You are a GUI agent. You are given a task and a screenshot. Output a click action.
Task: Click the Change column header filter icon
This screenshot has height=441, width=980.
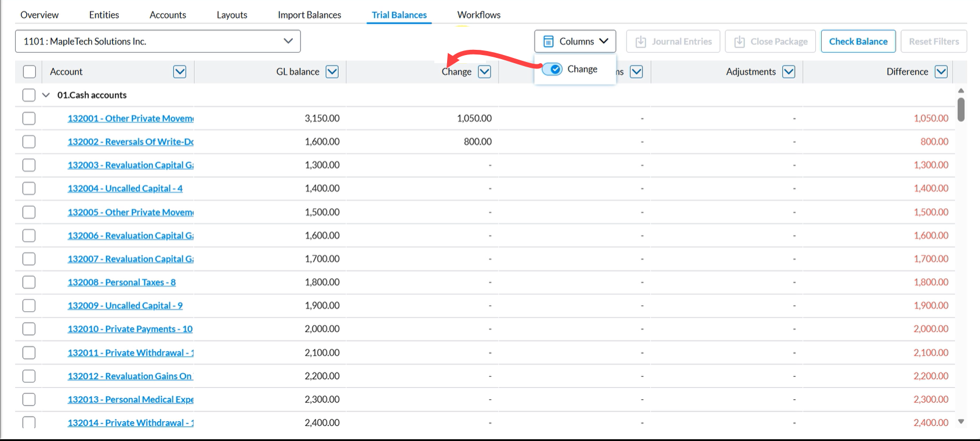[x=485, y=71]
